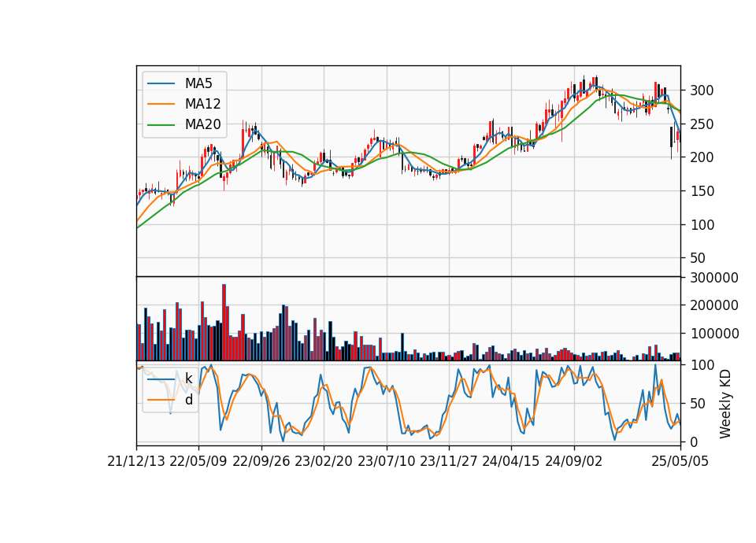This screenshot has height=543, width=756.
Task: Click the 150 price axis label
Action: [x=702, y=191]
